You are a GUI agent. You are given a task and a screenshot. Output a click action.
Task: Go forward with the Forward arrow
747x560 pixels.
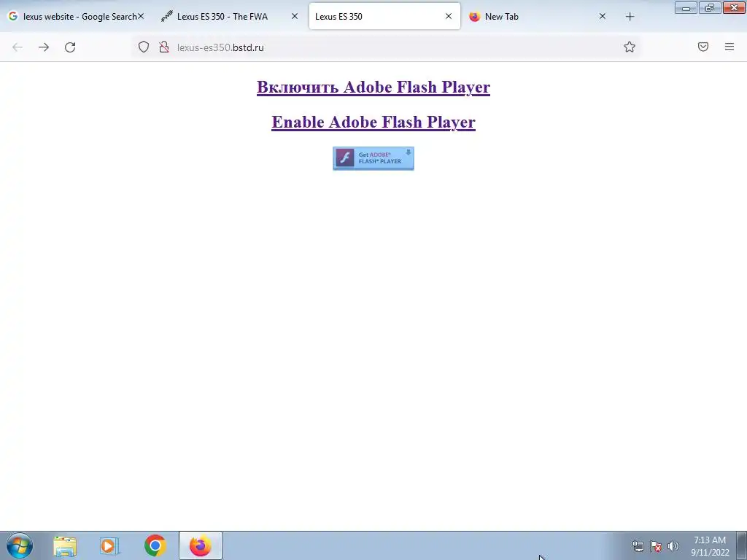44,47
